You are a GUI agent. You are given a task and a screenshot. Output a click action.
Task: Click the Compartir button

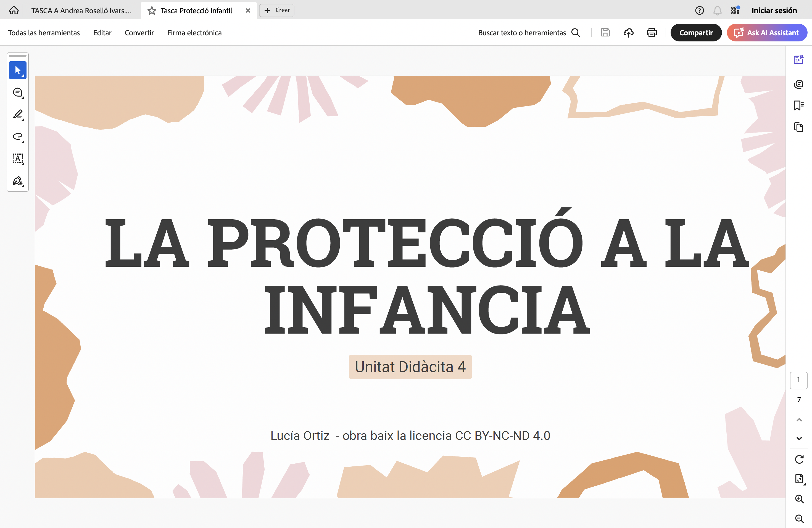tap(696, 33)
